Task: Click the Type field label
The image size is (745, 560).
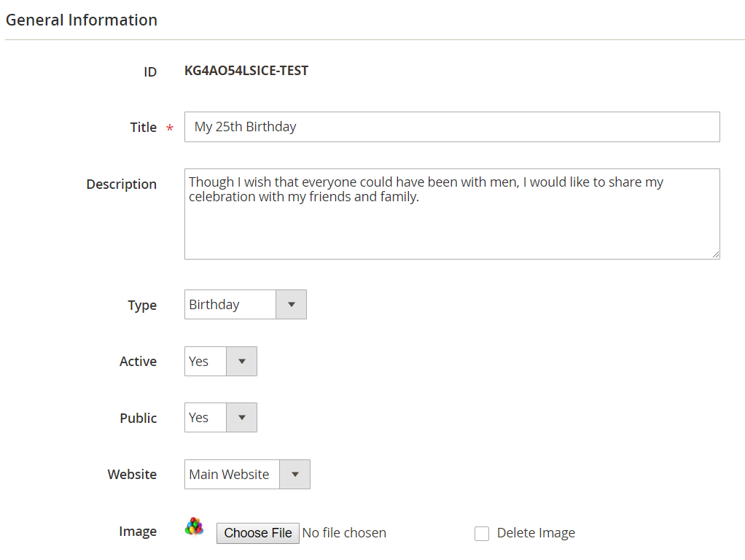Action: (x=142, y=306)
